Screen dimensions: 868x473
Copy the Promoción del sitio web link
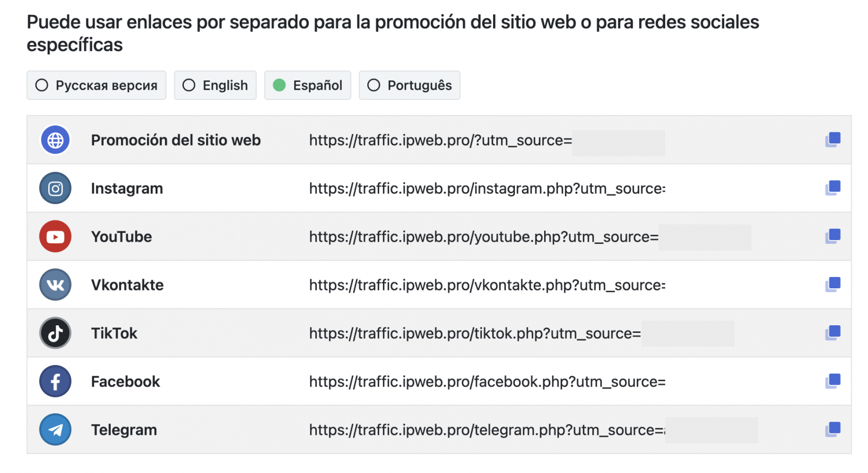[832, 140]
